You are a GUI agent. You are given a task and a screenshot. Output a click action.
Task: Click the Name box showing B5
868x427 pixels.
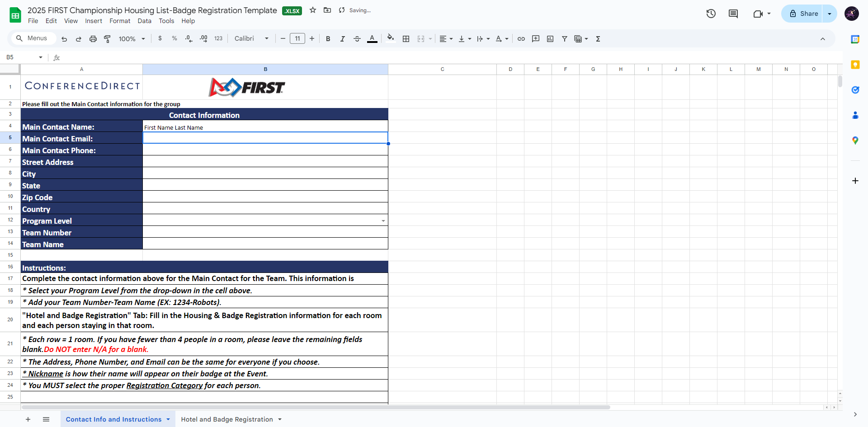(x=20, y=57)
